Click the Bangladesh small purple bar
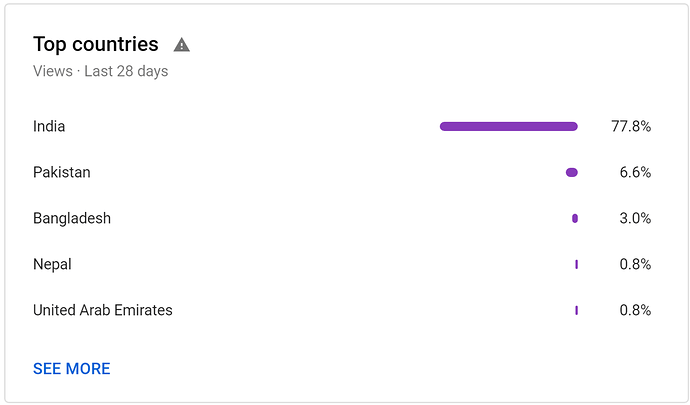This screenshot has width=690, height=405. [575, 218]
